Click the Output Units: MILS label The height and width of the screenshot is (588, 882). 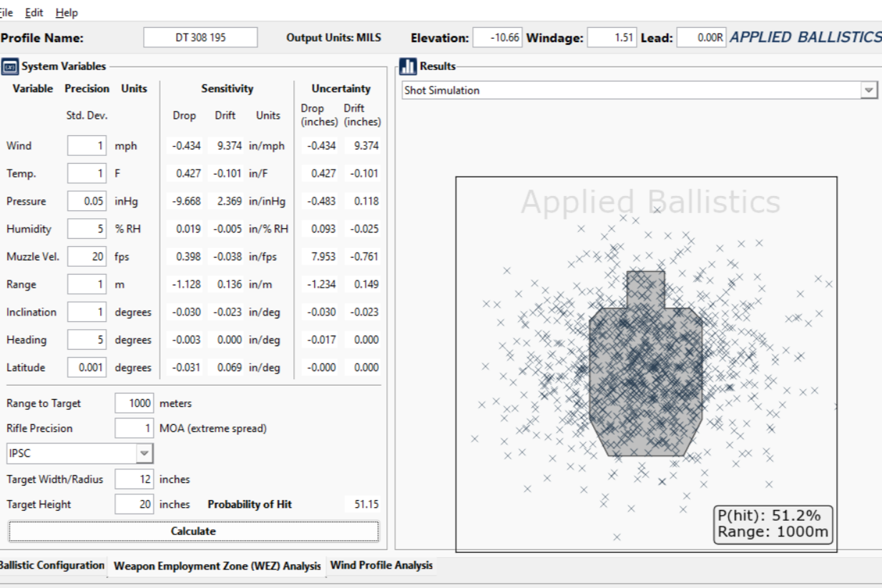point(333,38)
